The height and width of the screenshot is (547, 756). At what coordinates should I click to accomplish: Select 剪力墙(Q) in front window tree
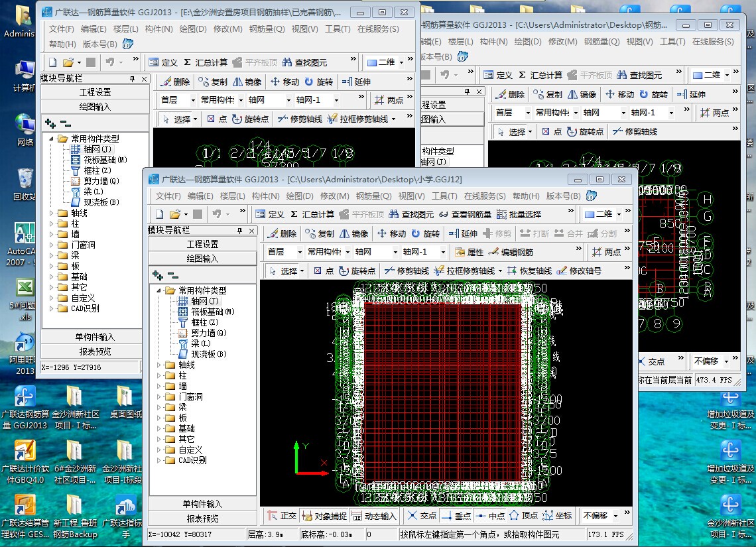tap(203, 333)
